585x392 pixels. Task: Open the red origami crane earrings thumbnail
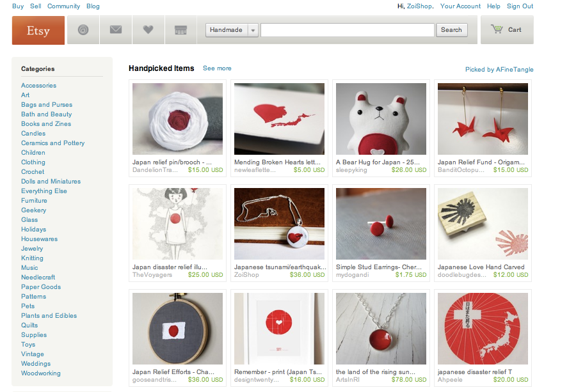click(x=483, y=119)
